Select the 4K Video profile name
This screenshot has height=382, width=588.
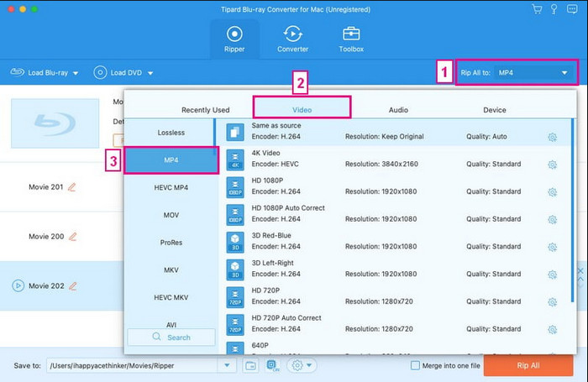(266, 153)
